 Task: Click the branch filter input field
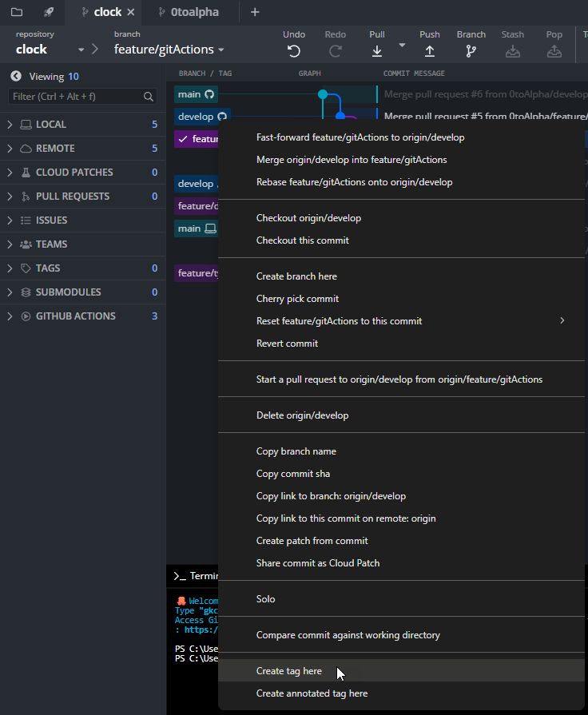77,97
